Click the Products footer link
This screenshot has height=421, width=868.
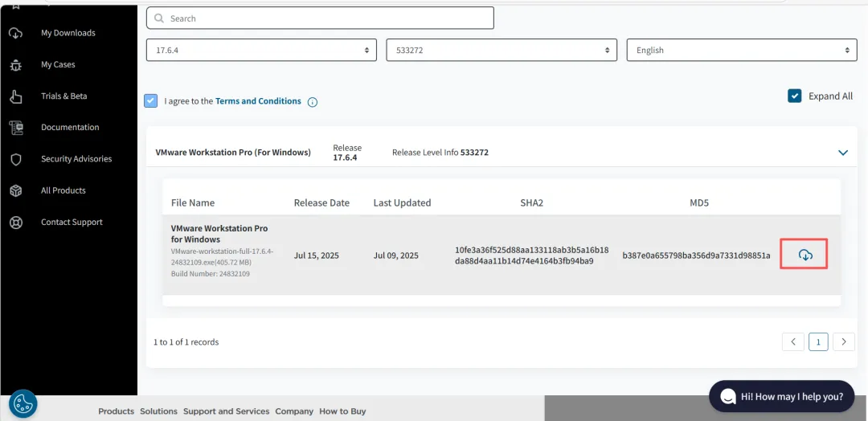click(x=117, y=411)
